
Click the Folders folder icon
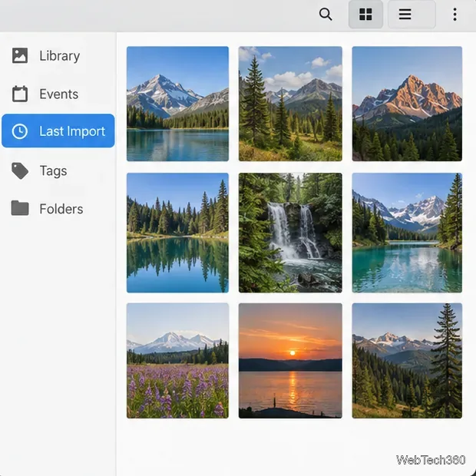tap(20, 209)
